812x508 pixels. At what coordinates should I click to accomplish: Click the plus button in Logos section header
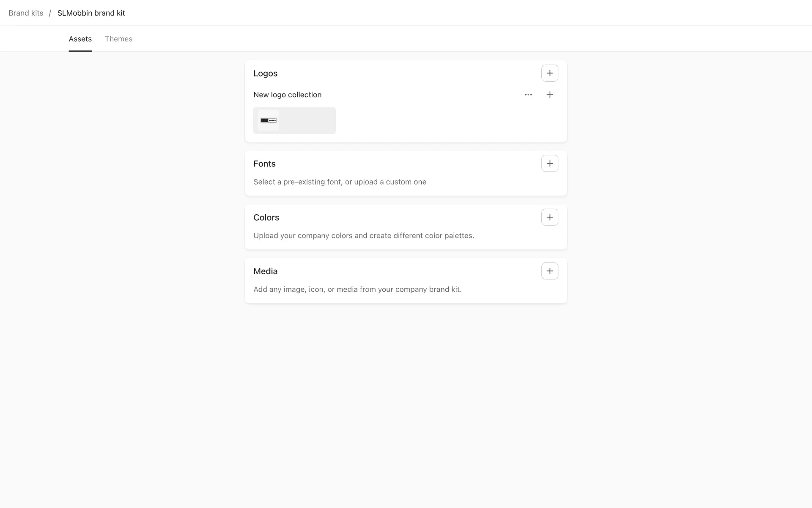point(549,73)
